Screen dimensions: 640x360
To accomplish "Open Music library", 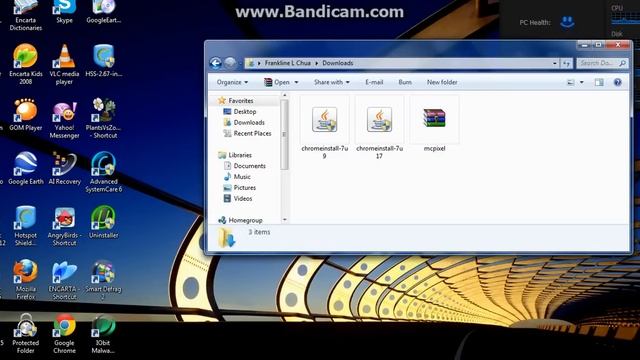I will pyautogui.click(x=242, y=177).
